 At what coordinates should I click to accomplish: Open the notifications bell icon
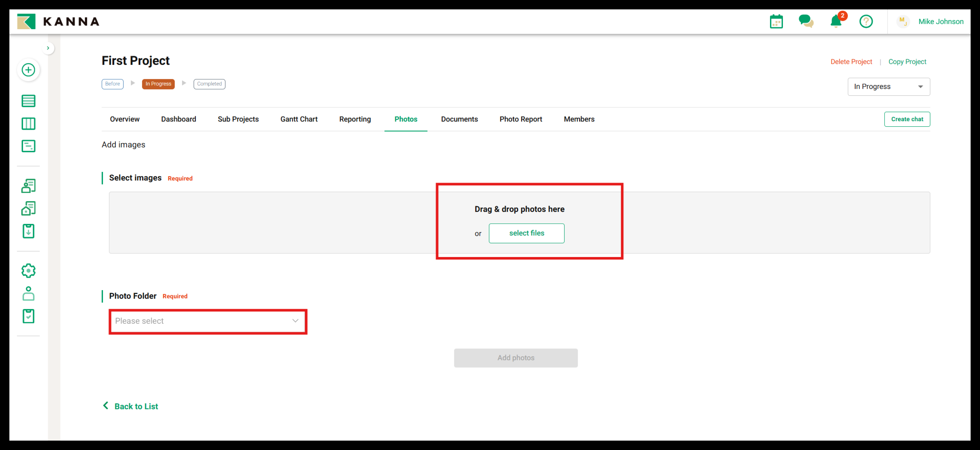tap(835, 21)
